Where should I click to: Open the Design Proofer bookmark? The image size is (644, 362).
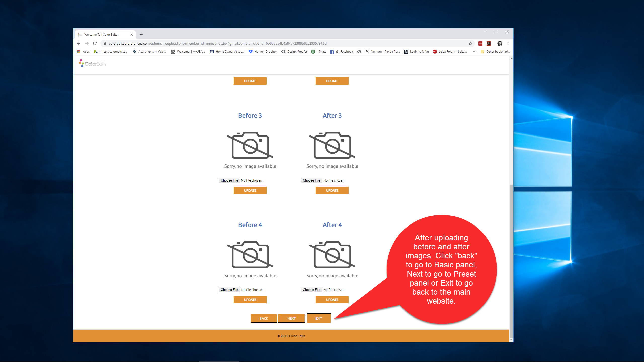point(294,52)
